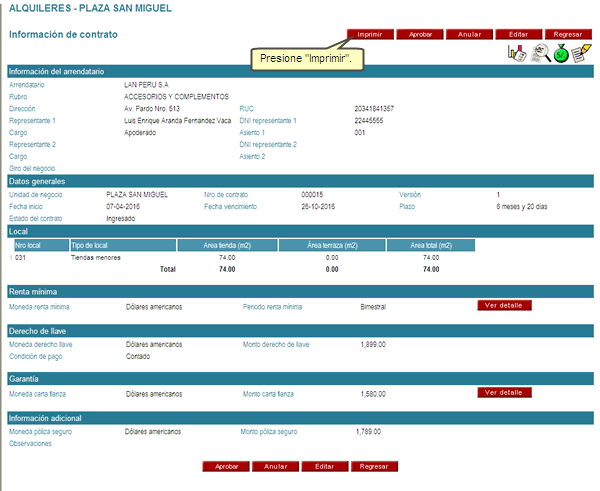The image size is (600, 491).
Task: Click Editar button in the header row
Action: point(519,34)
